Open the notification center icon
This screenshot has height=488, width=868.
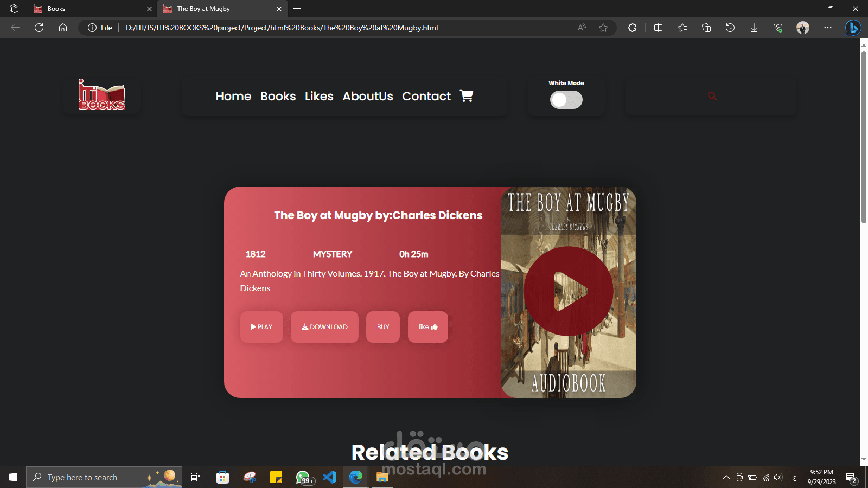(851, 478)
